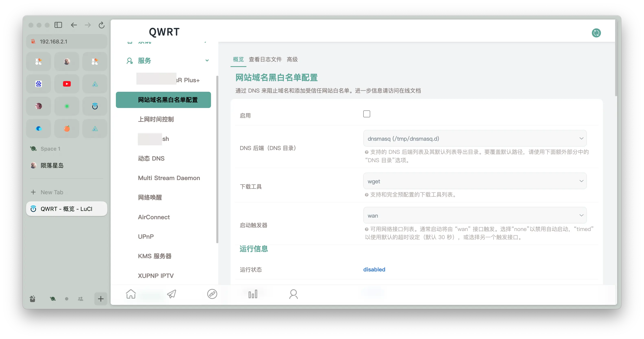Open UPnP in the services menu
The image size is (644, 339).
[146, 237]
